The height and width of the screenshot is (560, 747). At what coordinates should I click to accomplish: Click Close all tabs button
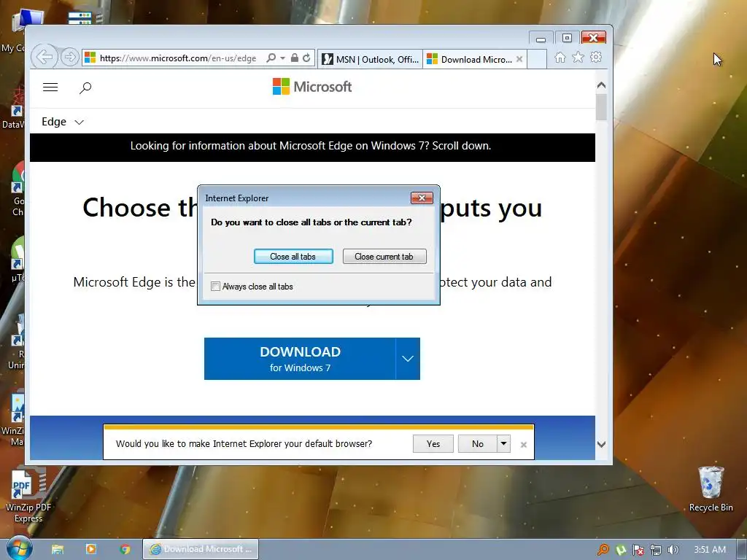(293, 256)
